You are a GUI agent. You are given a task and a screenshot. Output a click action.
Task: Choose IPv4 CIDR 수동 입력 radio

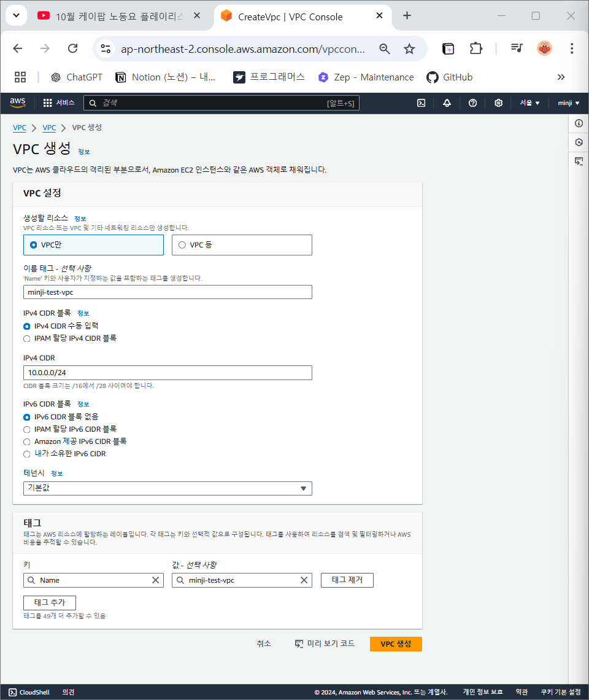point(27,326)
